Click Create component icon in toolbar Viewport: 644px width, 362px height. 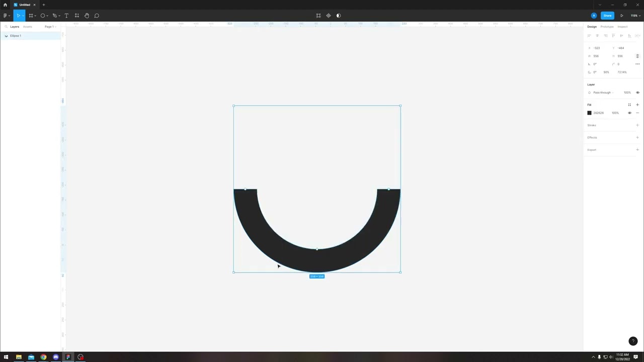click(329, 16)
